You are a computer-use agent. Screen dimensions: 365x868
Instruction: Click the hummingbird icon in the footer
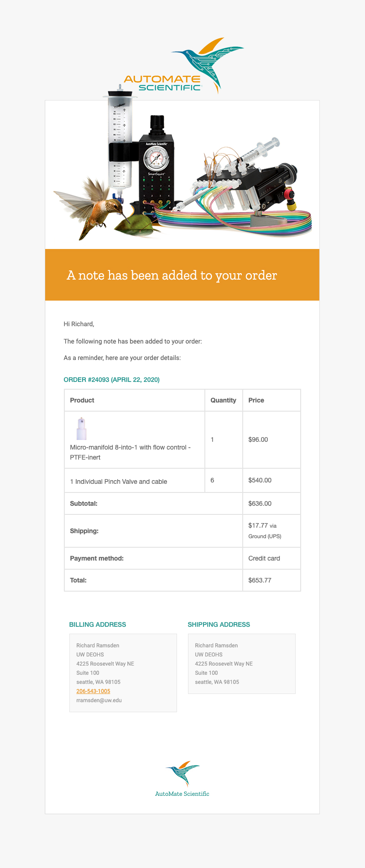pos(182,773)
